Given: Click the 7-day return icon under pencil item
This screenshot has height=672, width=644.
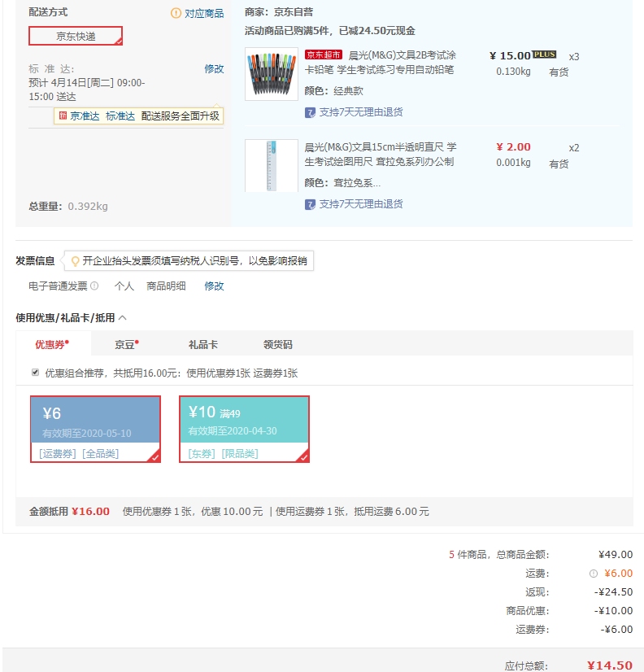Looking at the screenshot, I should (310, 113).
